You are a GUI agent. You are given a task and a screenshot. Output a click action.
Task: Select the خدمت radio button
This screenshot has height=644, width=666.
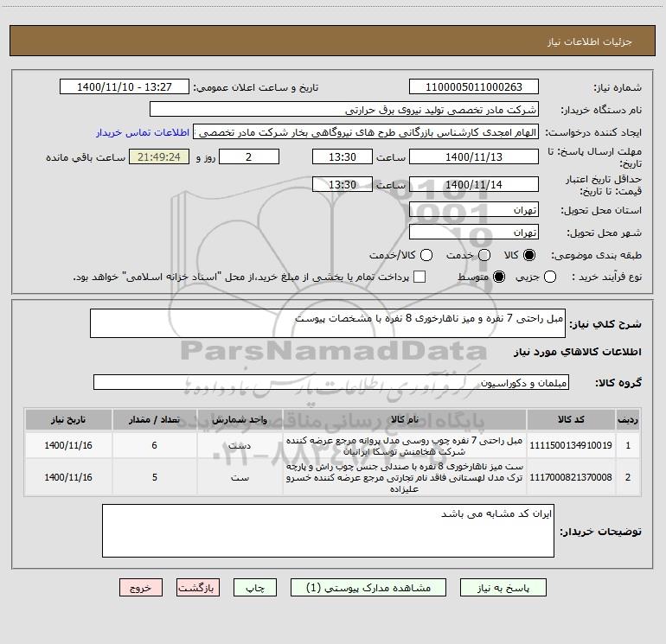pyautogui.click(x=484, y=255)
